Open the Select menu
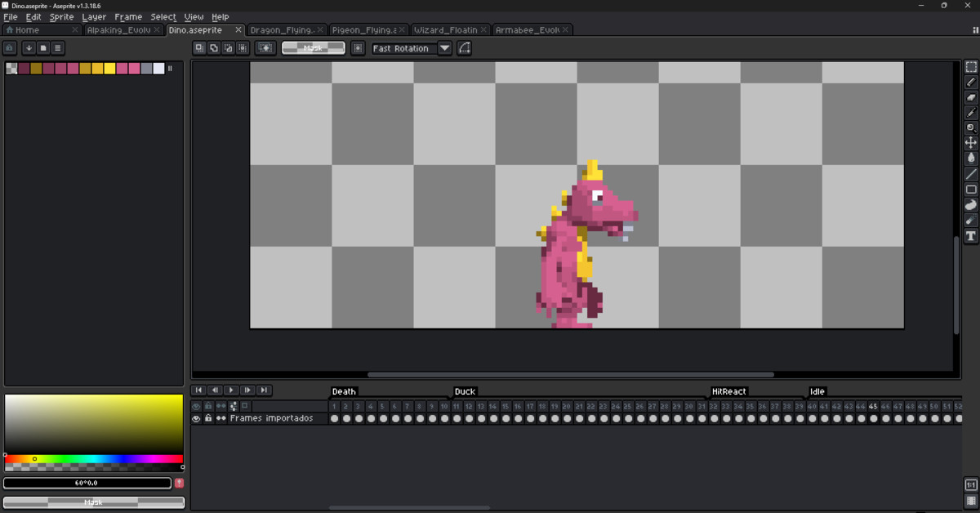The height and width of the screenshot is (513, 980). coord(163,16)
